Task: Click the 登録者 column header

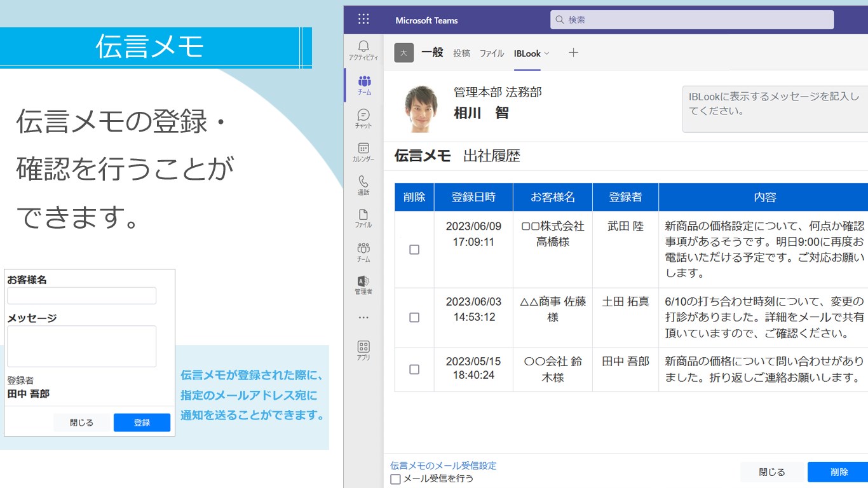Action: coord(626,197)
